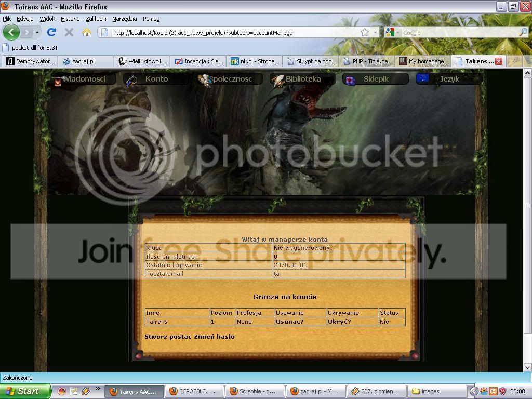
Task: Open the Sklepik site menu
Action: coord(376,79)
